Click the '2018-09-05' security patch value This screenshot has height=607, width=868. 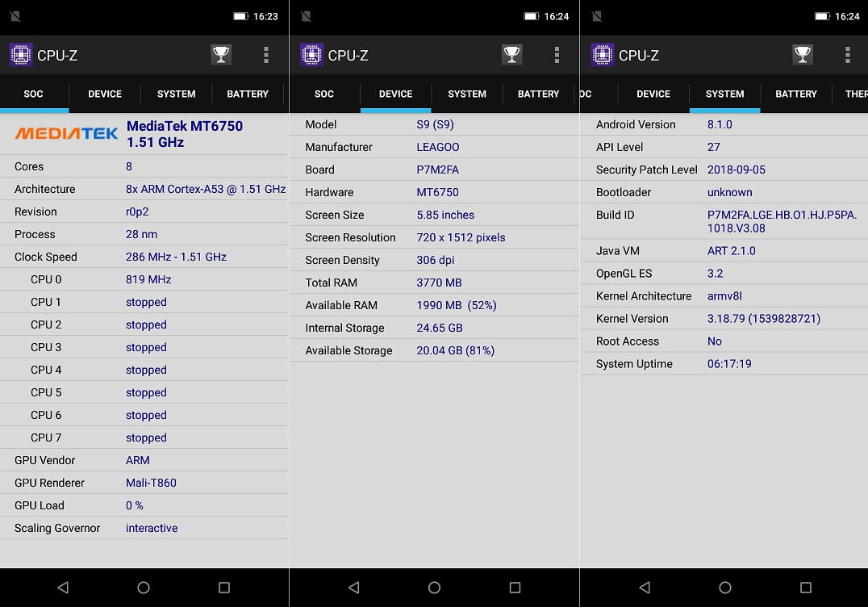737,170
